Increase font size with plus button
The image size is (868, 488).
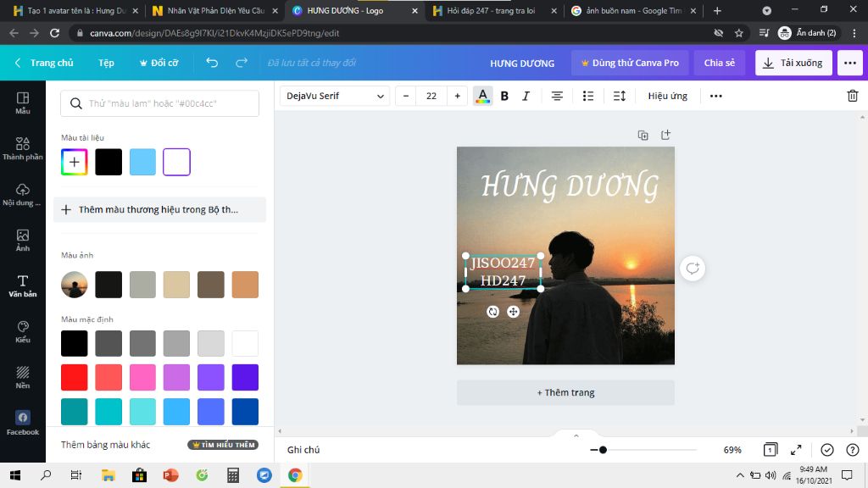[457, 96]
